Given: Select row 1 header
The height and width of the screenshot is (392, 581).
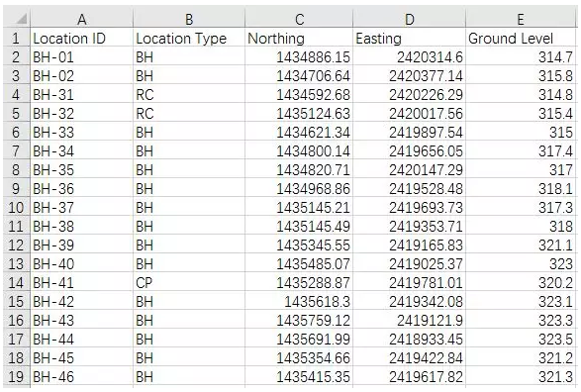Looking at the screenshot, I should [x=16, y=39].
